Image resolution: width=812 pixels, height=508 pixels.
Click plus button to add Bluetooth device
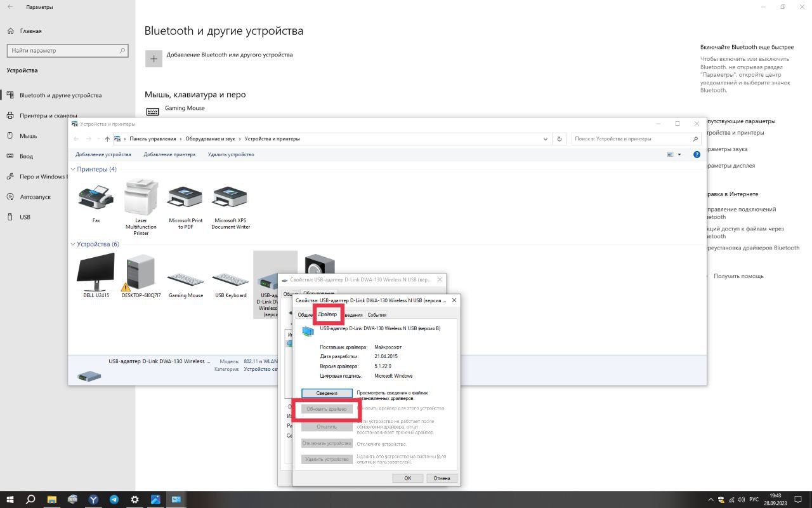(154, 58)
